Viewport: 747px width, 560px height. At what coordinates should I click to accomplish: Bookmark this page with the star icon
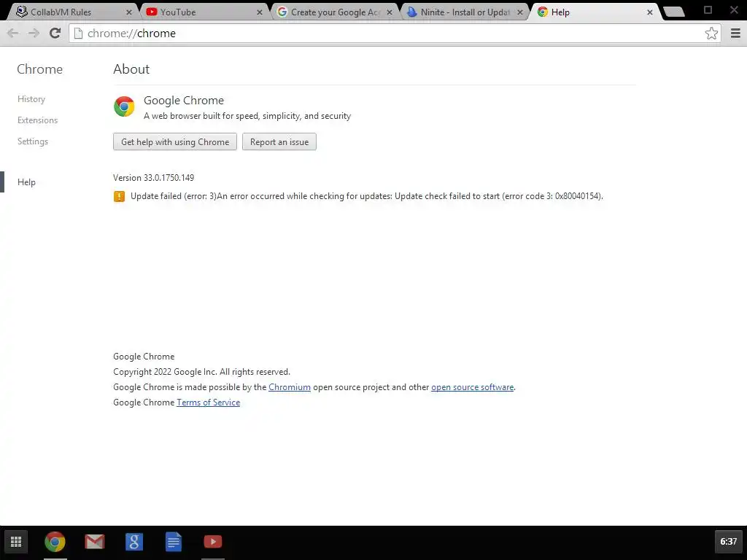(711, 33)
